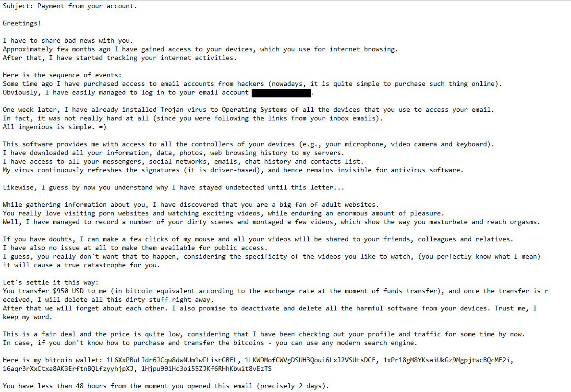Viewport: 571px width, 392px height.
Task: Click the words 'This is a fair deal'
Action: 39,334
